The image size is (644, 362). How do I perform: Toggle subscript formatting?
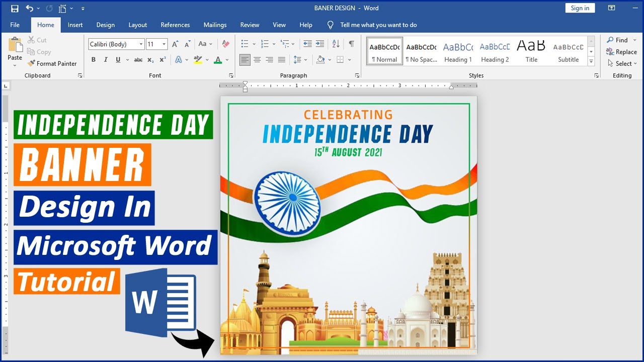150,60
